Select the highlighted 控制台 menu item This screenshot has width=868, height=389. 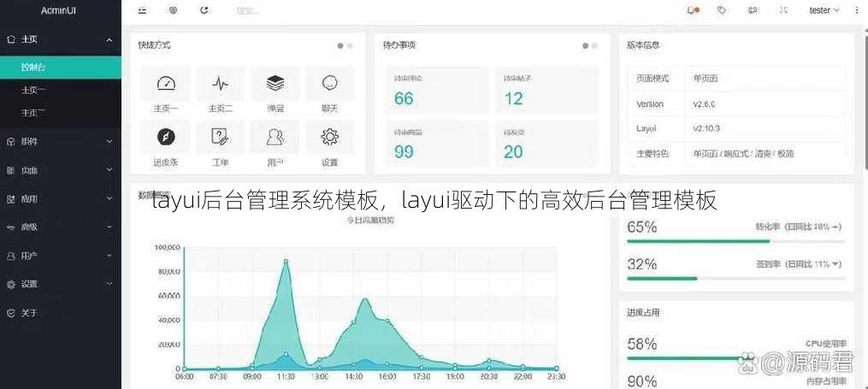pos(61,68)
